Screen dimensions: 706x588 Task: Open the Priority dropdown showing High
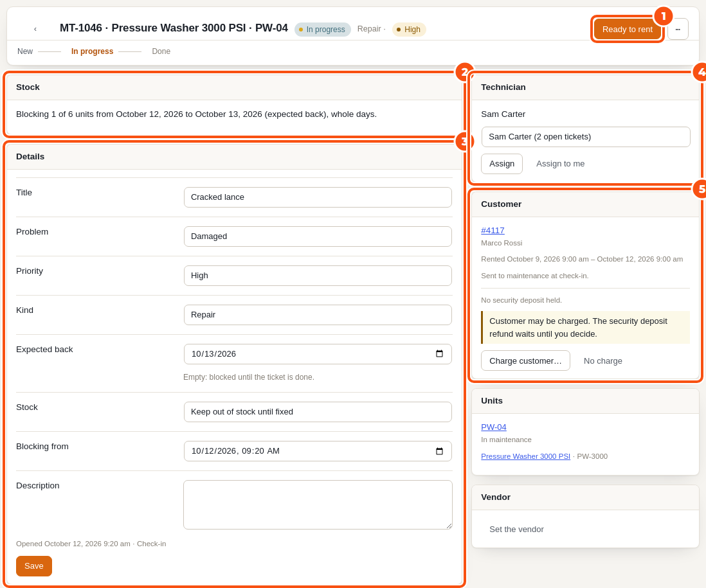click(318, 275)
